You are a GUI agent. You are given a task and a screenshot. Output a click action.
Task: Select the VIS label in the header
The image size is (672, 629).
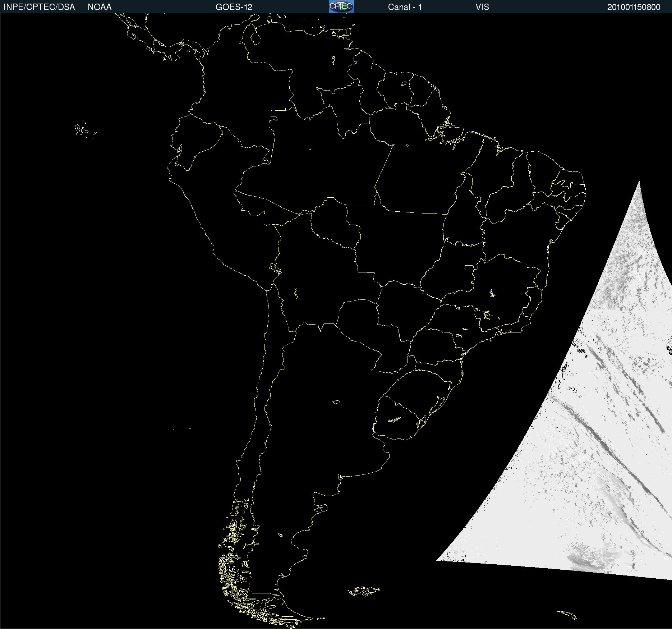pos(482,7)
